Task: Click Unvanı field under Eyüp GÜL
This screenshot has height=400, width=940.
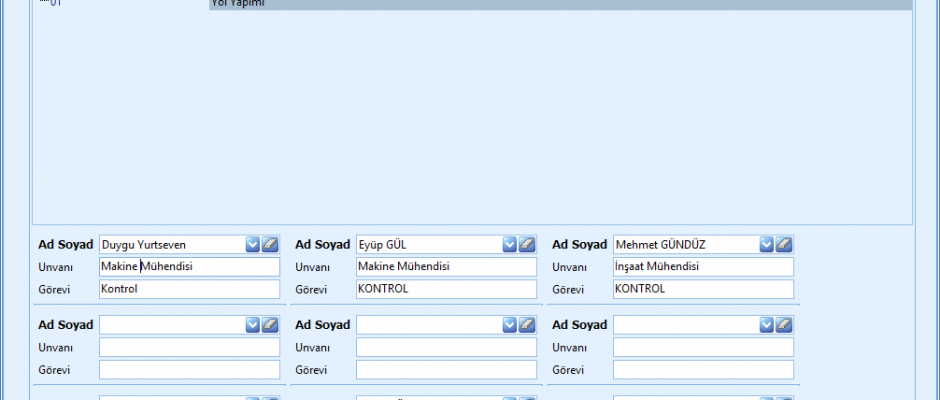Action: coord(446,267)
